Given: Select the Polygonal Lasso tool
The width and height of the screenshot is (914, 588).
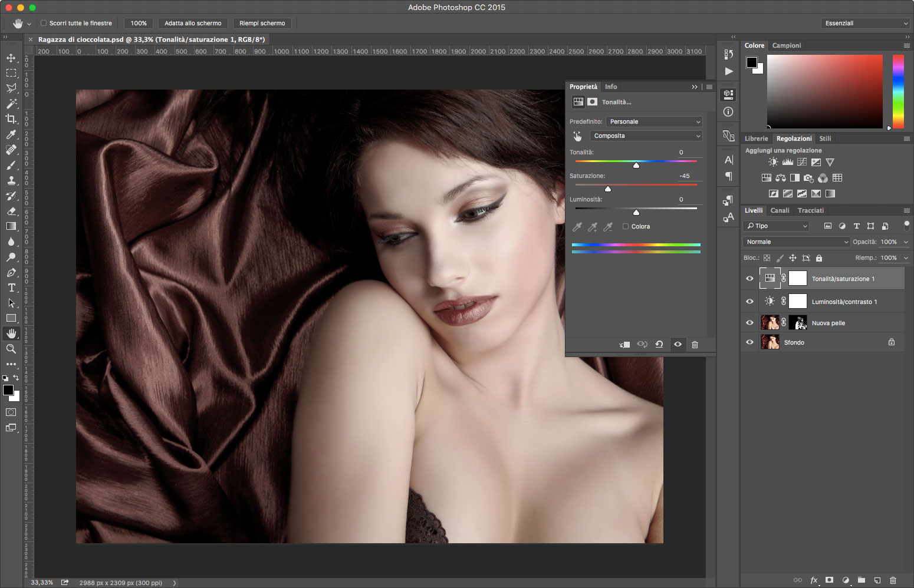Looking at the screenshot, I should click(x=11, y=88).
